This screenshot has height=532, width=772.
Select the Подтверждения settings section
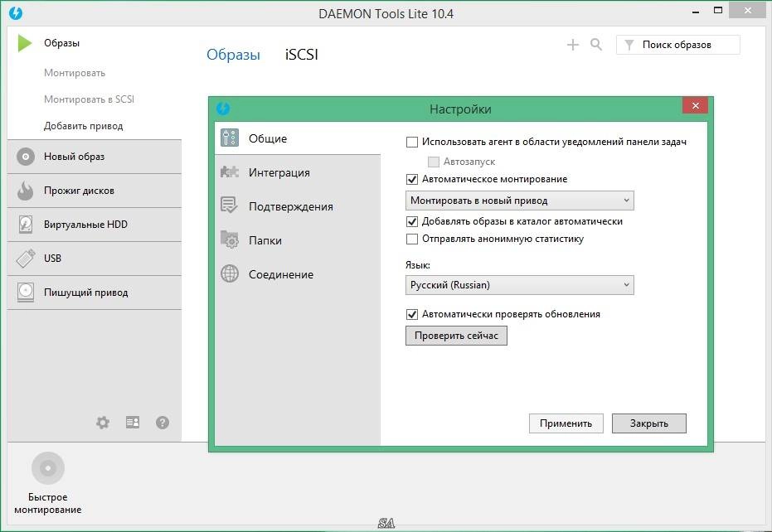point(298,206)
